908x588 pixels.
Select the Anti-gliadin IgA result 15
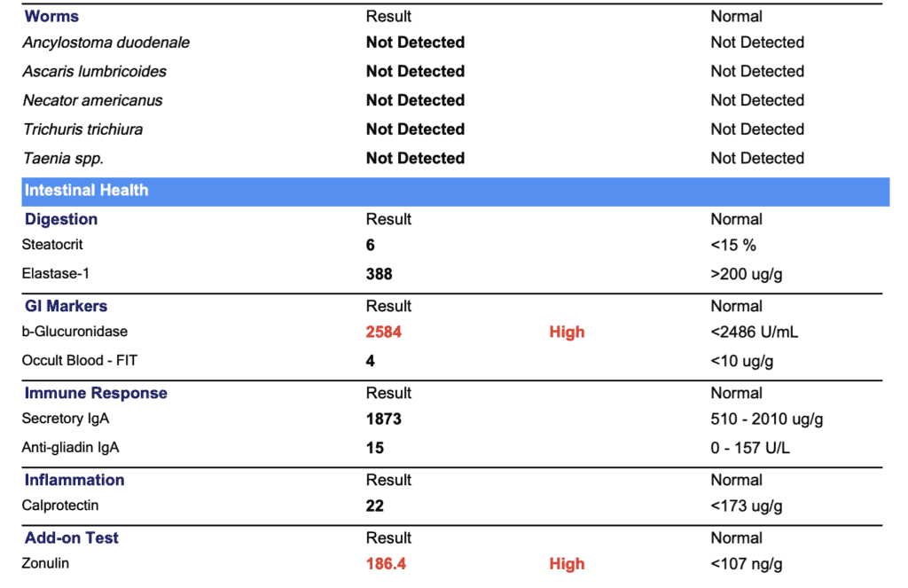coord(375,448)
